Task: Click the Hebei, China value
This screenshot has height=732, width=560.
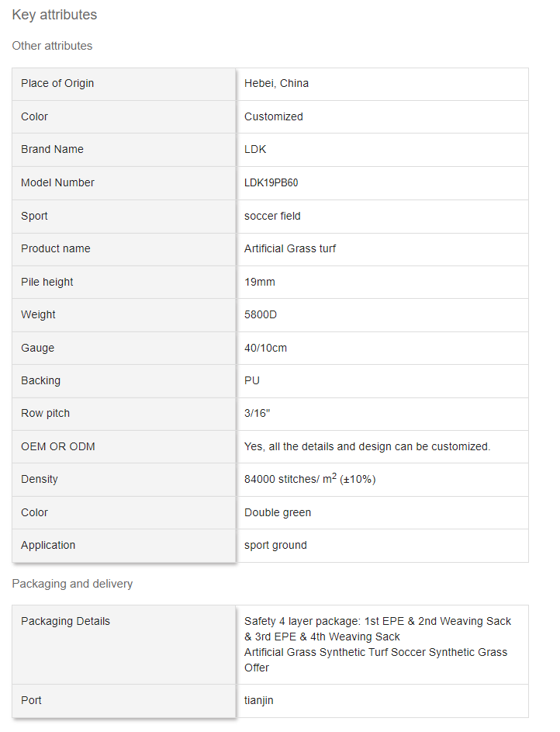Action: (x=276, y=83)
